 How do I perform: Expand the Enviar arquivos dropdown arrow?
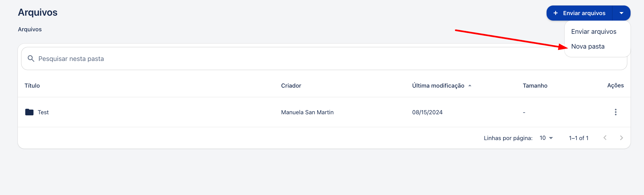(x=621, y=13)
